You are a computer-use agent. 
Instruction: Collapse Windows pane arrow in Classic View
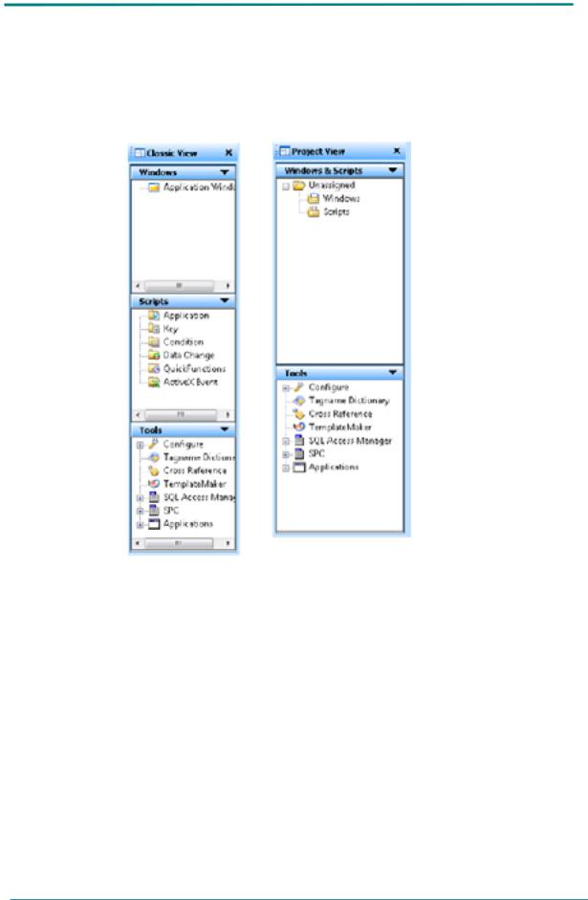click(225, 172)
